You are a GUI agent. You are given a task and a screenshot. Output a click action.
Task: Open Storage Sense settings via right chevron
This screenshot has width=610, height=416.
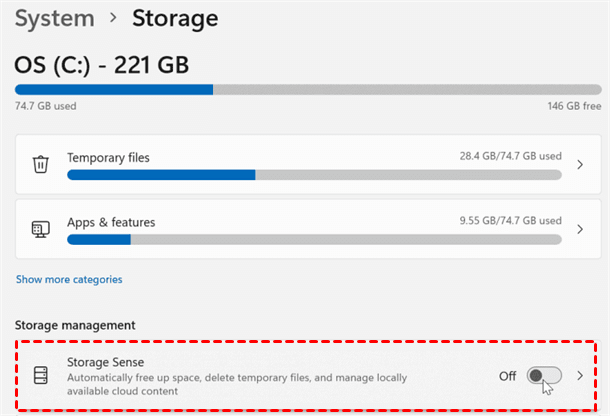click(579, 375)
